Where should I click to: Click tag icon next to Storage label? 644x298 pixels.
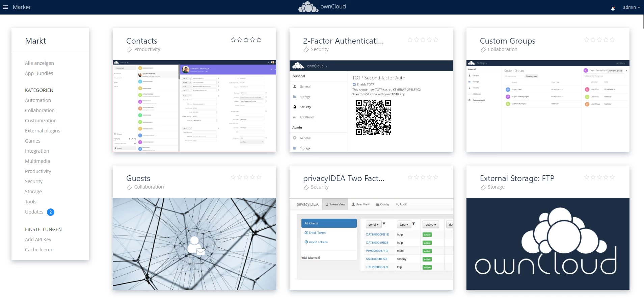tap(483, 187)
